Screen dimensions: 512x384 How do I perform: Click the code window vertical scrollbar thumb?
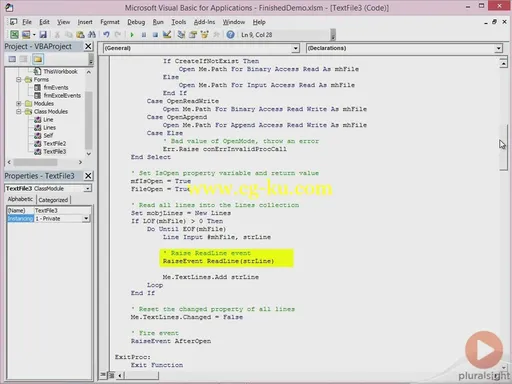503,147
